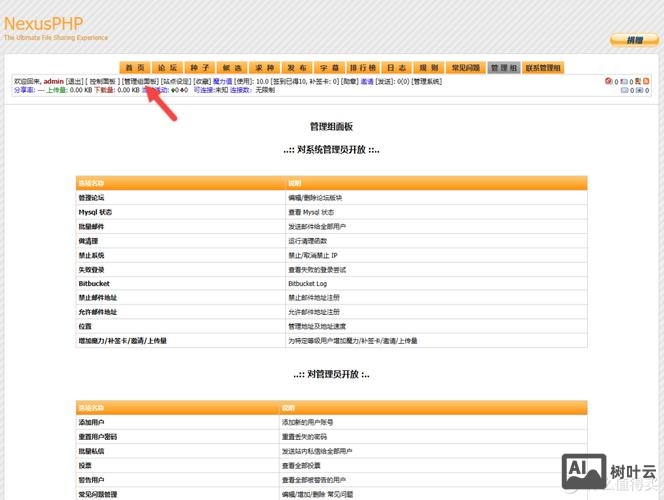Open the 候选 tab

click(232, 68)
